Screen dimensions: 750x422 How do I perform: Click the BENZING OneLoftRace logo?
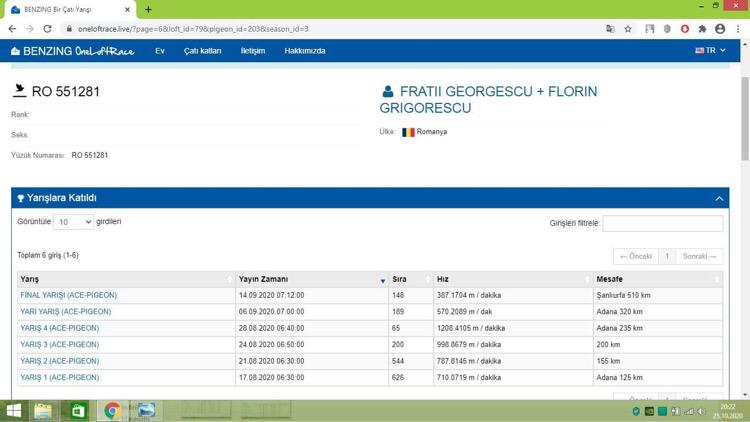tap(73, 51)
